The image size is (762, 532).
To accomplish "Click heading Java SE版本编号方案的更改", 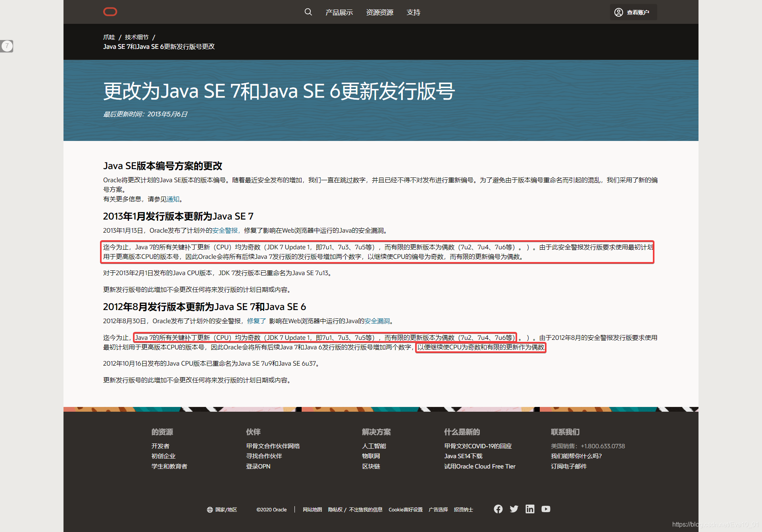I will click(163, 166).
